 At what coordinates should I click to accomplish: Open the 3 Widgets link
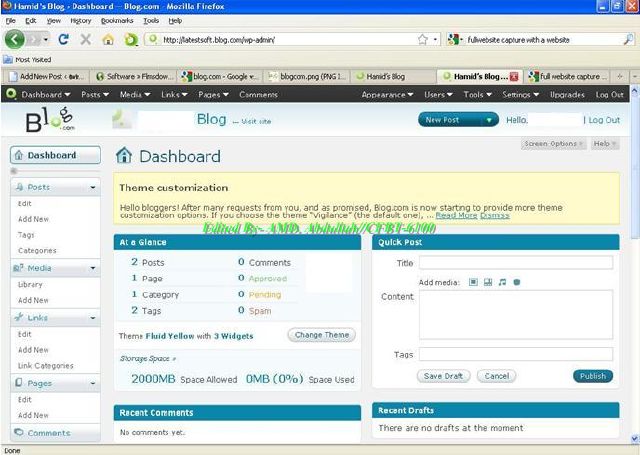coord(233,336)
